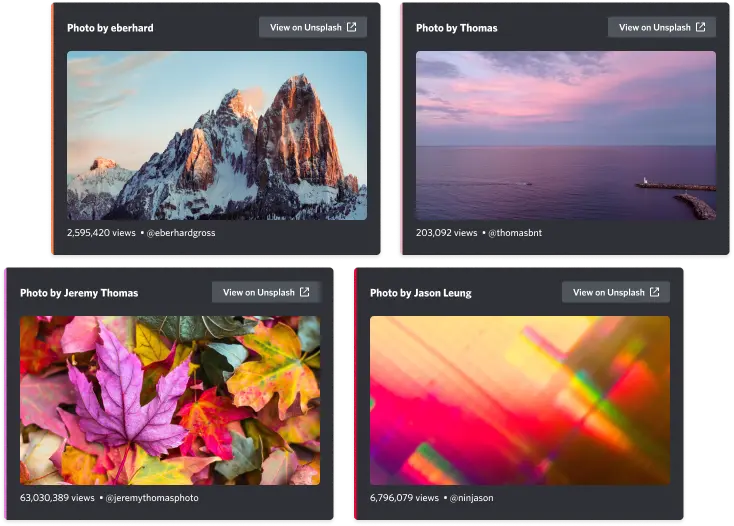The width and height of the screenshot is (734, 526).
Task: Click the "Photo by Jeremy Thomas" title
Action: pos(79,293)
